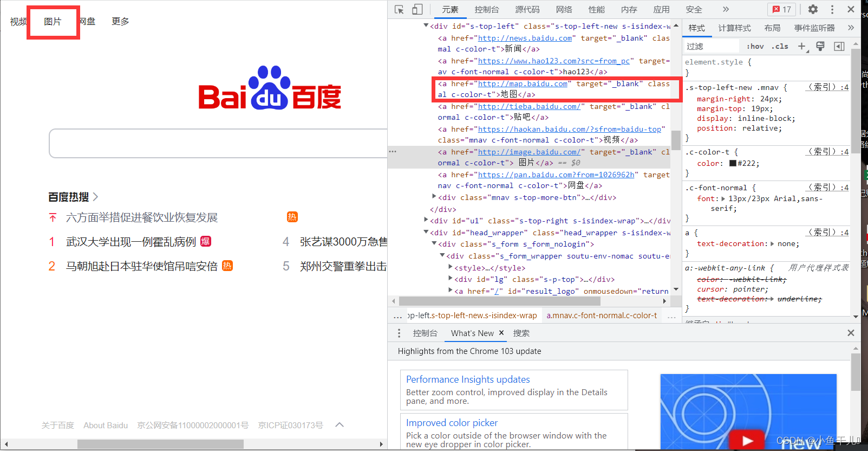
Task: Open DevTools three-dot customize menu
Action: pyautogui.click(x=832, y=9)
